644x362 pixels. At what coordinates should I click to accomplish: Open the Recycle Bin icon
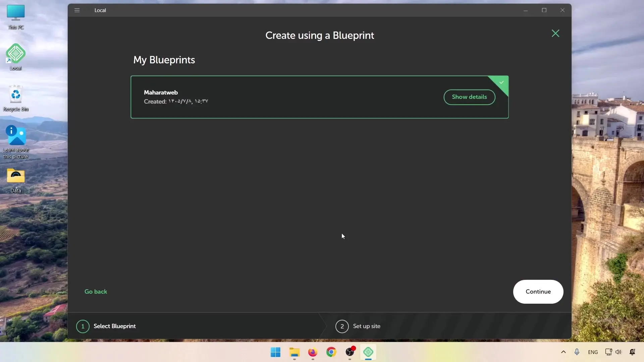16,98
